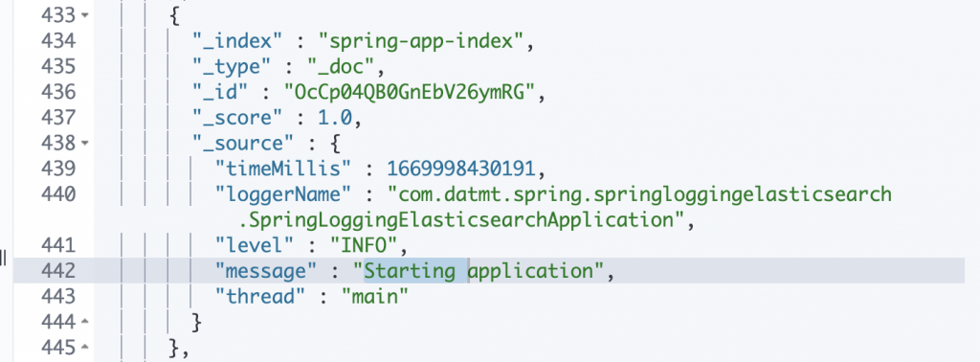Collapse the JSON object at line 433
This screenshot has width=980, height=362.
[x=85, y=15]
